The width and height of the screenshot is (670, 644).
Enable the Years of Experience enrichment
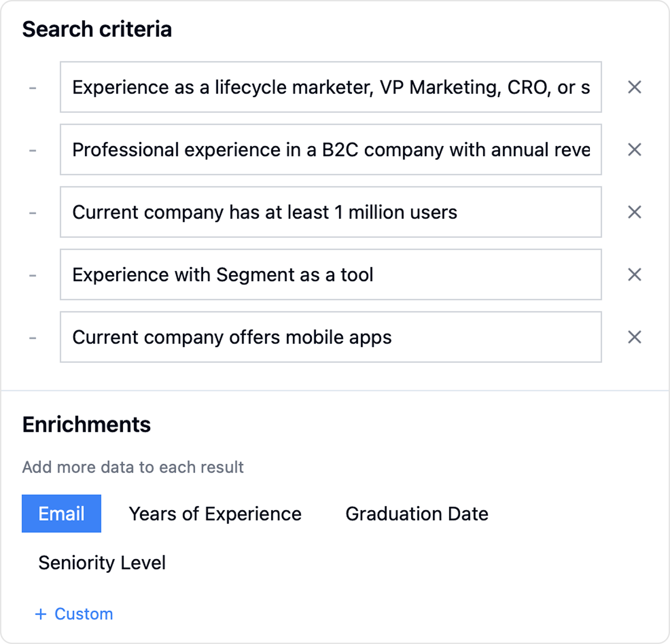click(x=215, y=514)
